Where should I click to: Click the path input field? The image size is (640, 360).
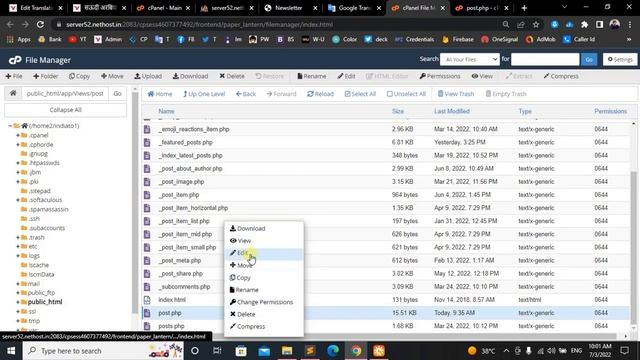point(65,93)
